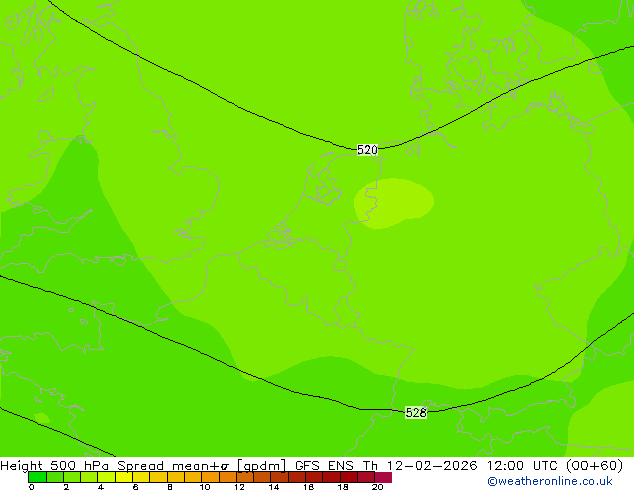Click the 'Spread mean+σ' title text
634x490 pixels.
(173, 465)
